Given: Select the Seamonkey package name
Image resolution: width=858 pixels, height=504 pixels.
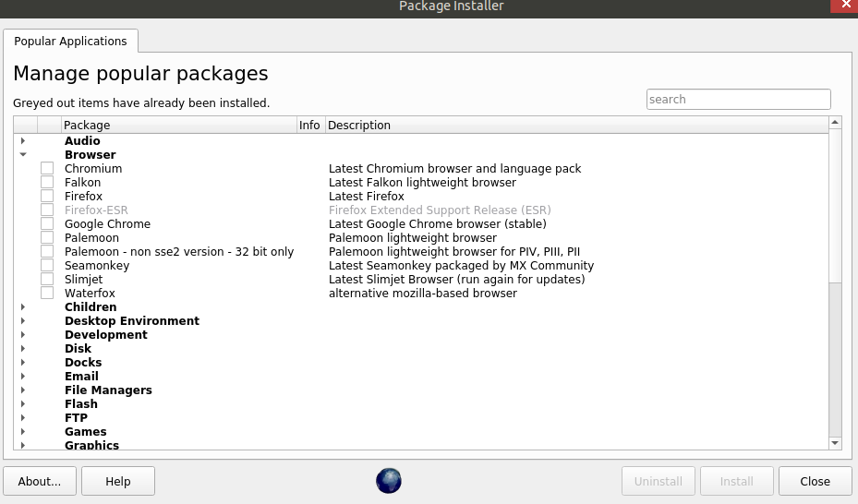Looking at the screenshot, I should coord(97,265).
